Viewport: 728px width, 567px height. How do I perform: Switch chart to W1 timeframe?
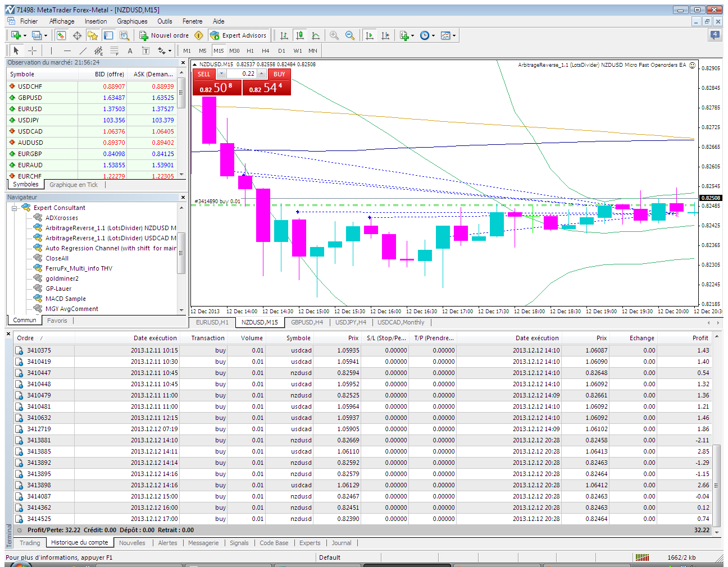pos(298,51)
